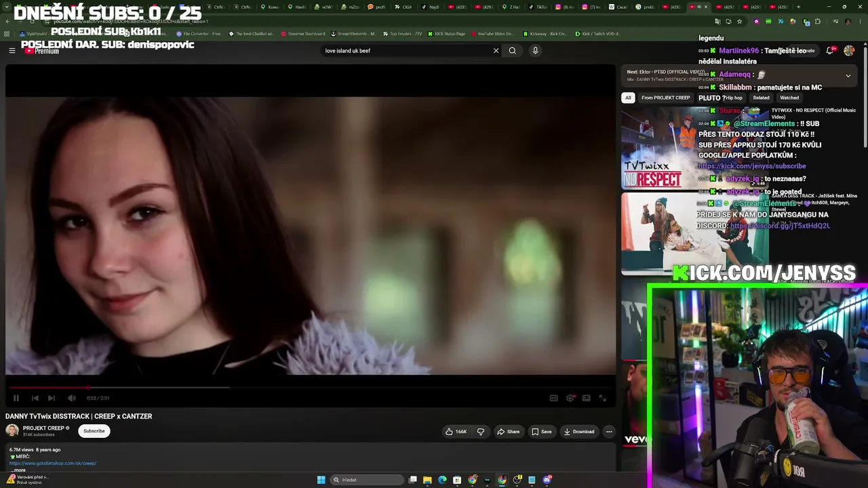
Task: Switch to the CIGA browser tab
Action: click(403, 7)
